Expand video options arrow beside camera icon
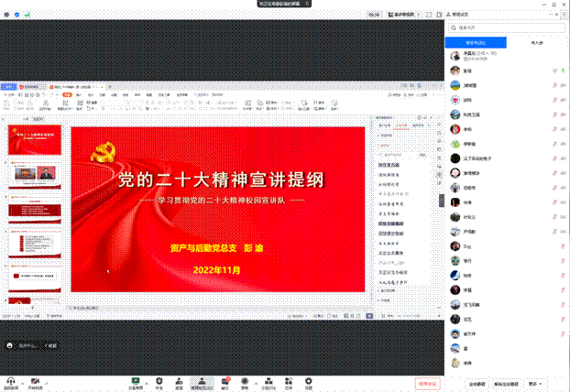This screenshot has height=392, width=570. coord(47,383)
